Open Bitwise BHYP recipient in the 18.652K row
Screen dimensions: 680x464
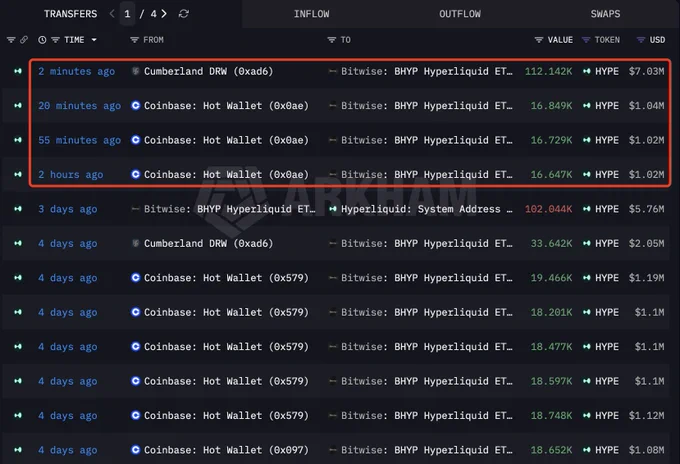click(427, 450)
